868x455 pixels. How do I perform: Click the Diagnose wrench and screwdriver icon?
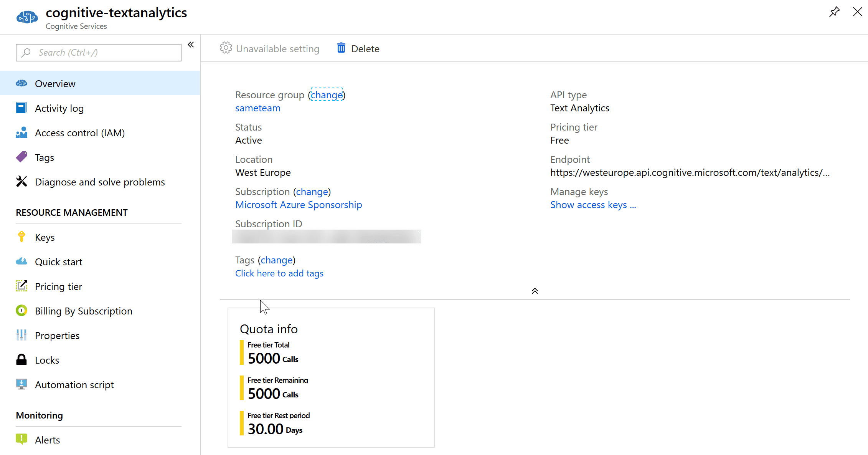click(x=21, y=181)
